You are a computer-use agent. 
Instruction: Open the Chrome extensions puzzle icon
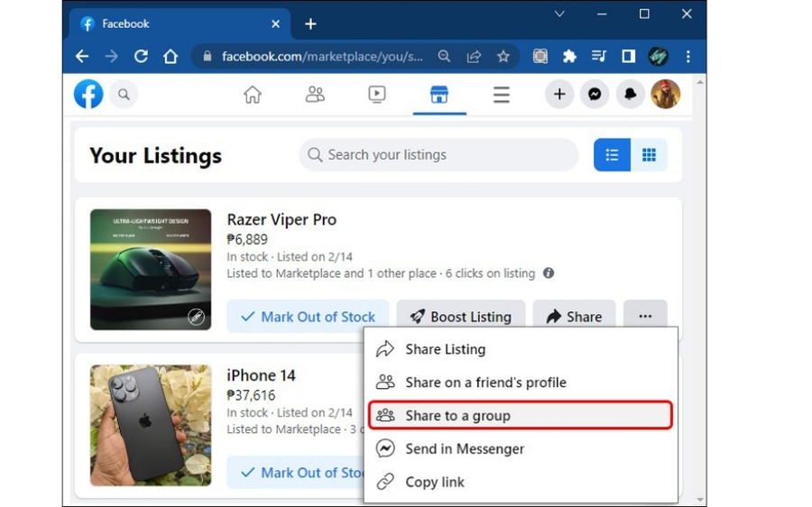pyautogui.click(x=569, y=57)
